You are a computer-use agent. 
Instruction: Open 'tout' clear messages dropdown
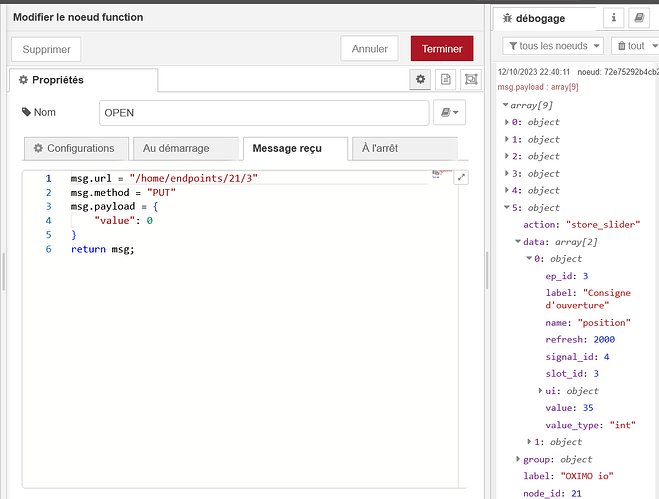pos(634,46)
